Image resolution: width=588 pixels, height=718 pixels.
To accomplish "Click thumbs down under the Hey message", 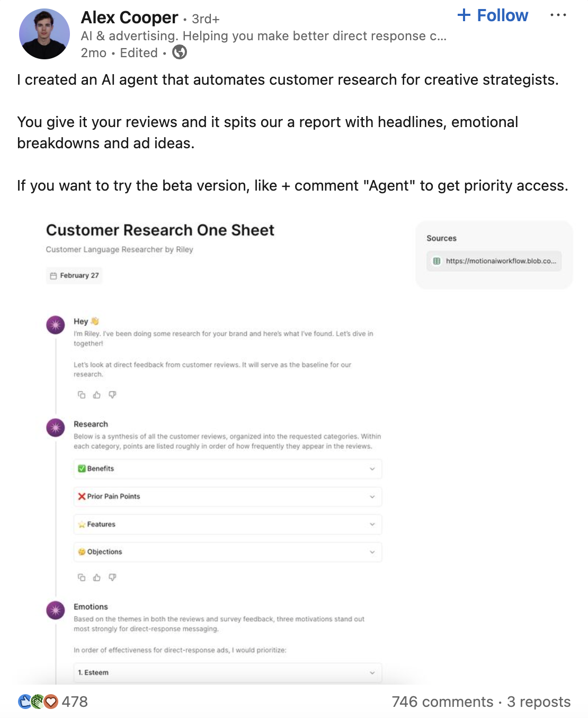I will [112, 395].
